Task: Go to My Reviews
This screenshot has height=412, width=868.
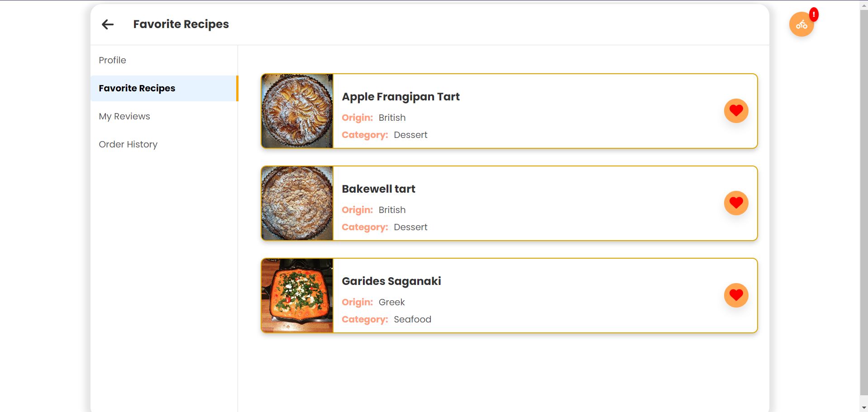Action: pyautogui.click(x=124, y=116)
